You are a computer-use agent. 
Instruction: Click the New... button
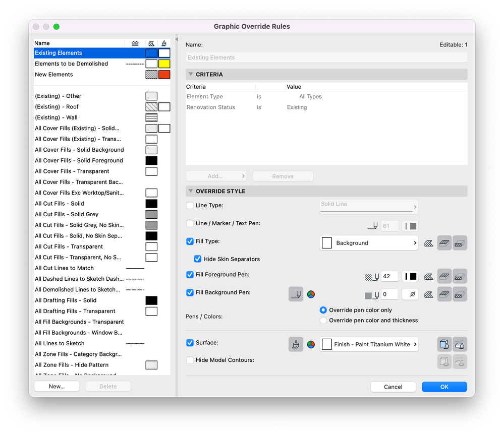(57, 387)
